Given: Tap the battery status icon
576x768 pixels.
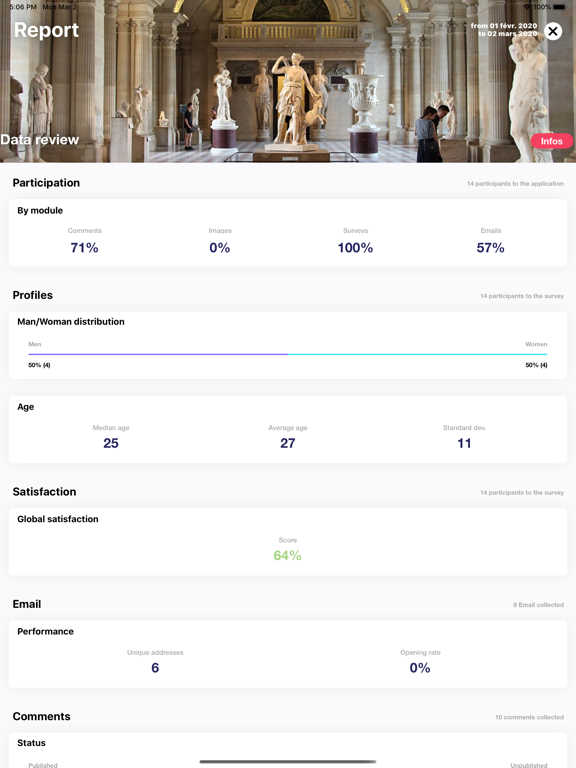Looking at the screenshot, I should [559, 7].
